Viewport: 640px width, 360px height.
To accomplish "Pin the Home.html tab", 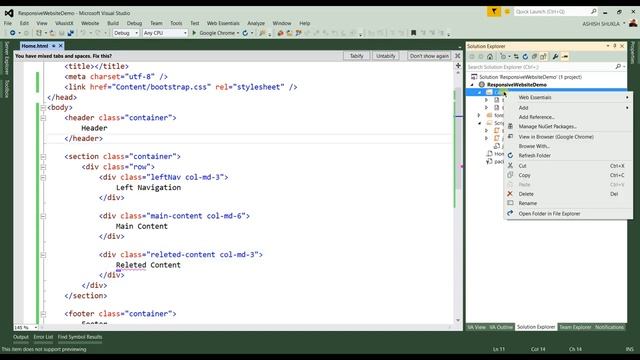I will click(53, 46).
